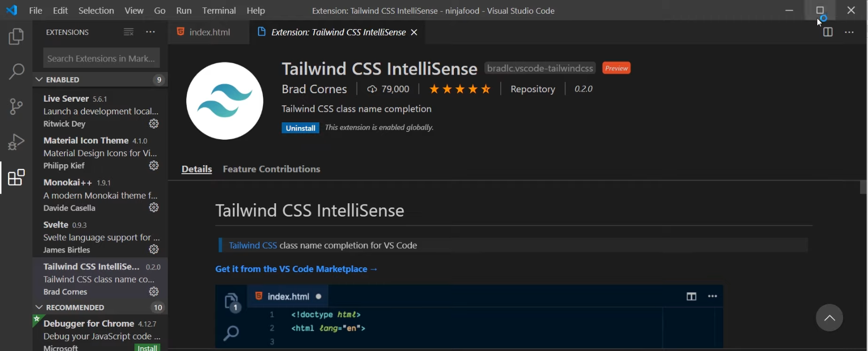The width and height of the screenshot is (868, 351).
Task: Open the Go menu
Action: click(x=160, y=11)
